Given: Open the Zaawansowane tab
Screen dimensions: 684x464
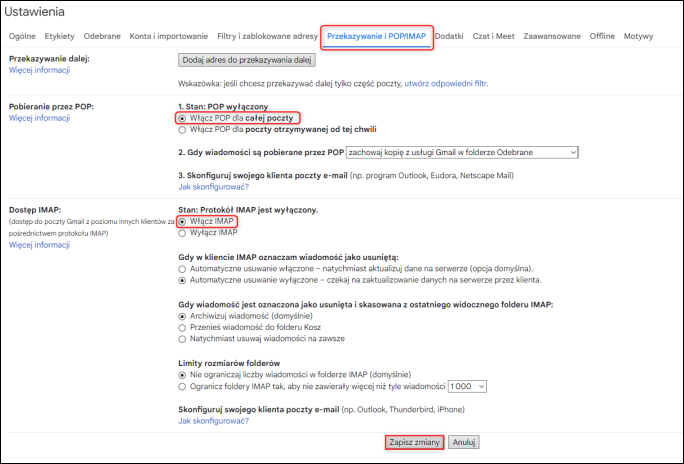Looking at the screenshot, I should coord(552,36).
